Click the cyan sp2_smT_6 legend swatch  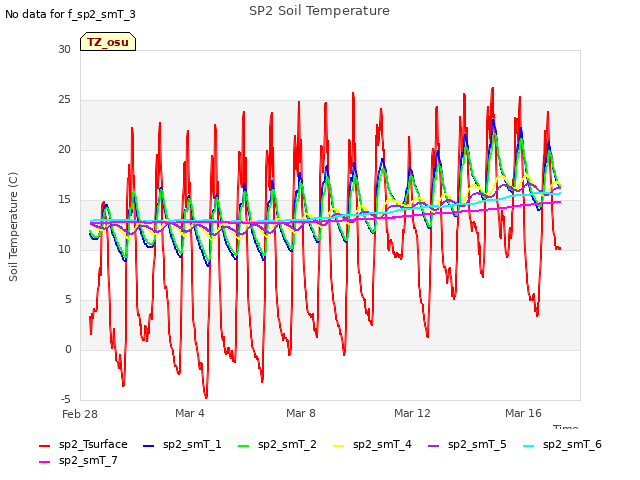pyautogui.click(x=529, y=446)
